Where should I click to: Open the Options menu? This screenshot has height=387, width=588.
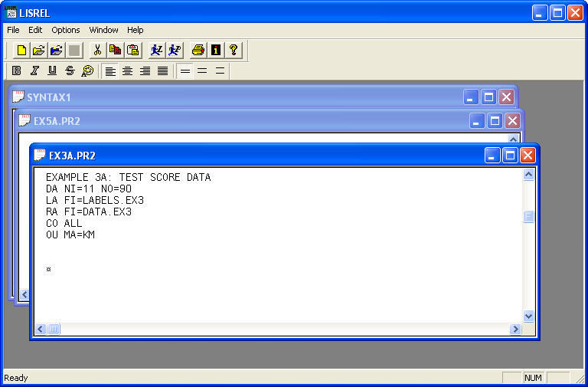click(x=66, y=30)
